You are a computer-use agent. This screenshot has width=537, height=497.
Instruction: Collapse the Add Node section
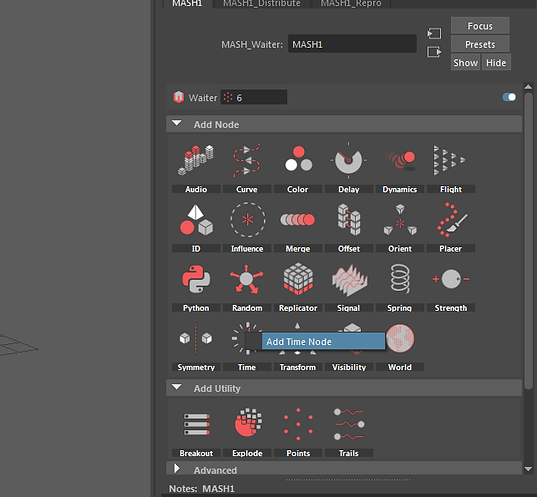point(177,123)
